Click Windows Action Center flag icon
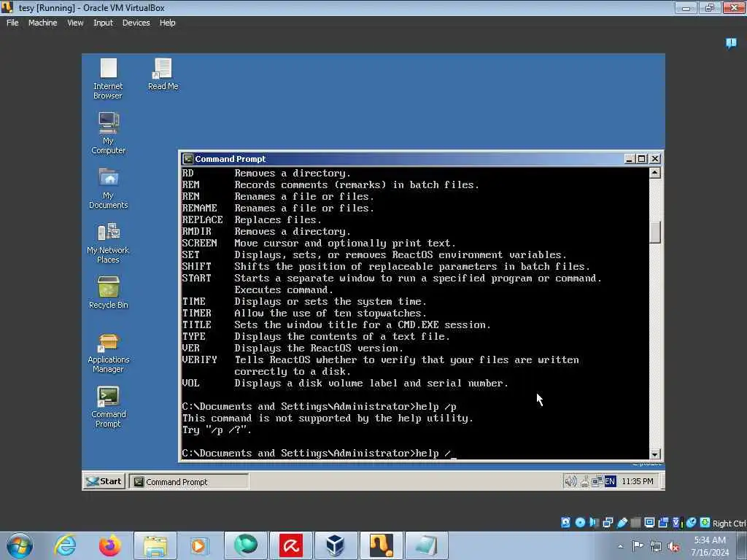The image size is (747, 560). [x=638, y=546]
